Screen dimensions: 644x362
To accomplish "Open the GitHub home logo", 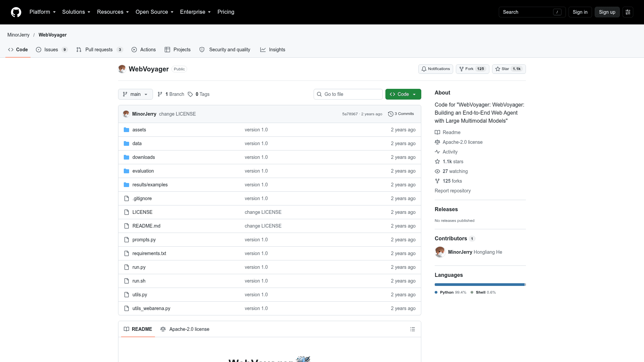I will point(16,12).
